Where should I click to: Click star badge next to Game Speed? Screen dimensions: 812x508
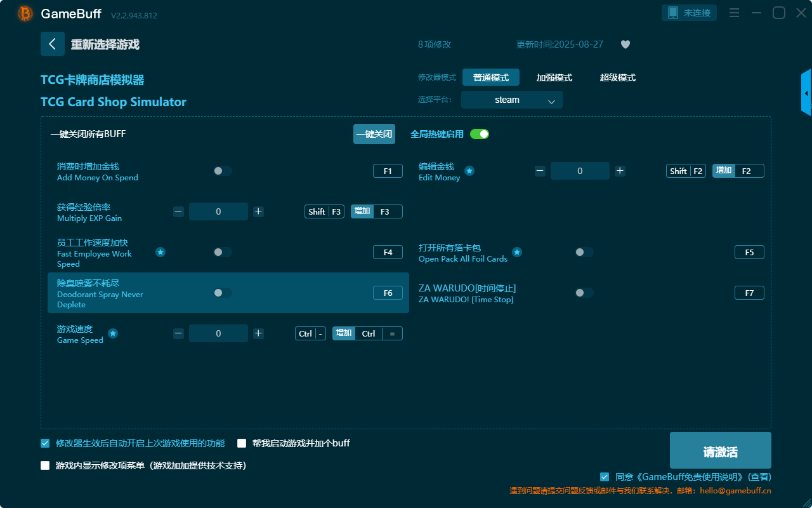tap(113, 333)
